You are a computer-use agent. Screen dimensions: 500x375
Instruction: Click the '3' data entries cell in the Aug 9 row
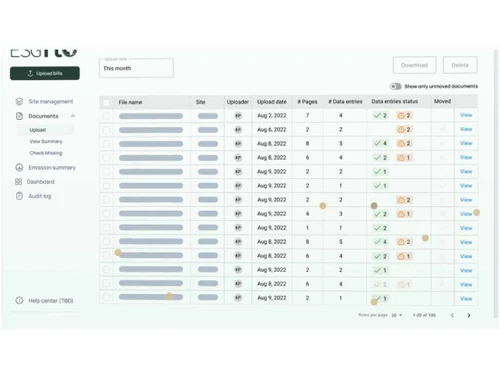pos(341,214)
